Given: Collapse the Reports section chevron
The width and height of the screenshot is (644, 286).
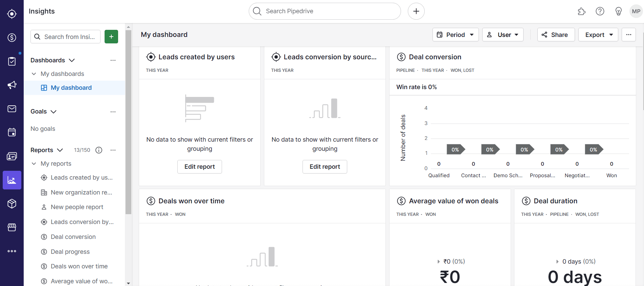Looking at the screenshot, I should [60, 150].
